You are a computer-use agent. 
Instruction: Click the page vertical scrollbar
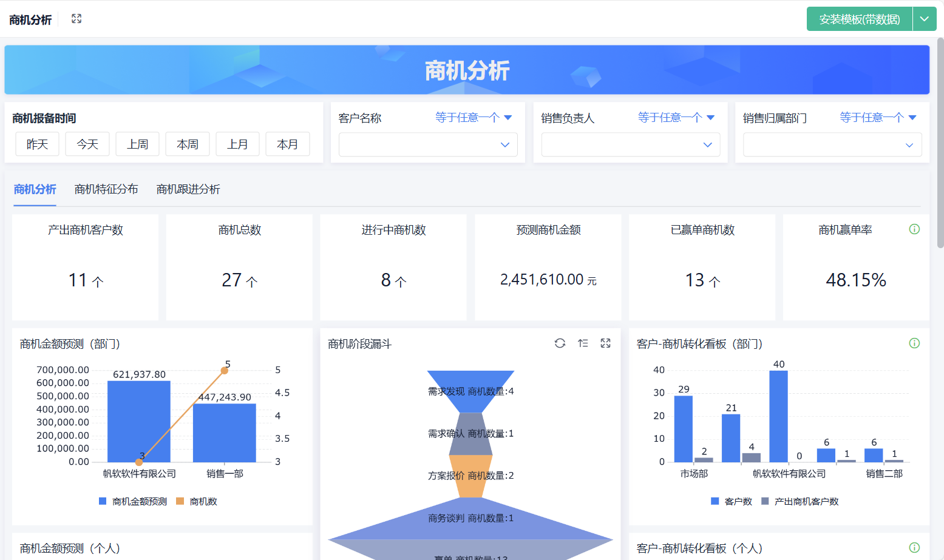tap(940, 143)
